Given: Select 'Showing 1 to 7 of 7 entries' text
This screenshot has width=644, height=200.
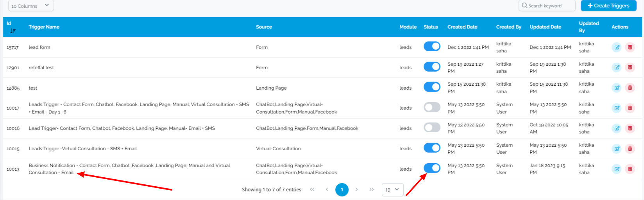Looking at the screenshot, I should pos(271,189).
